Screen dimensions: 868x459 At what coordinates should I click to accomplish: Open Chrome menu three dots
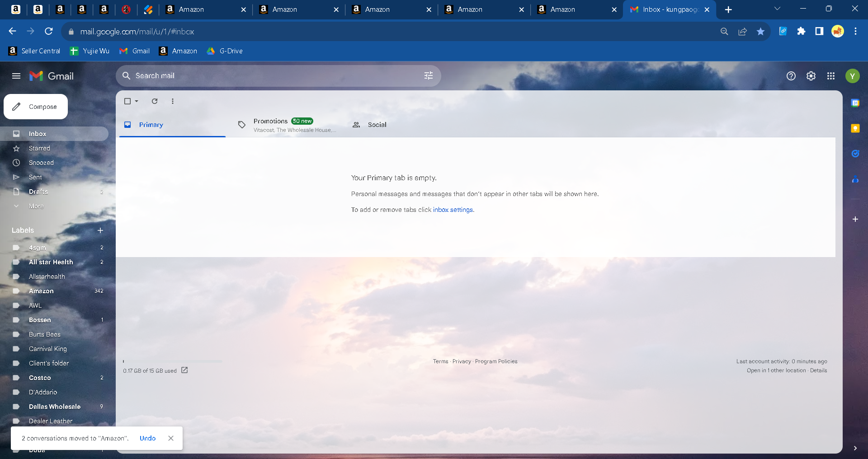click(855, 31)
